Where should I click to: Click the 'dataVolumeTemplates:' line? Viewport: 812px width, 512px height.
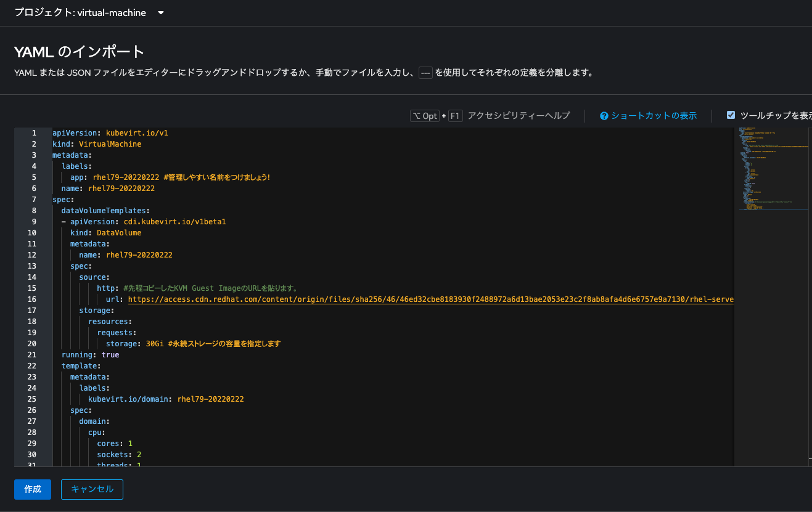(x=105, y=211)
